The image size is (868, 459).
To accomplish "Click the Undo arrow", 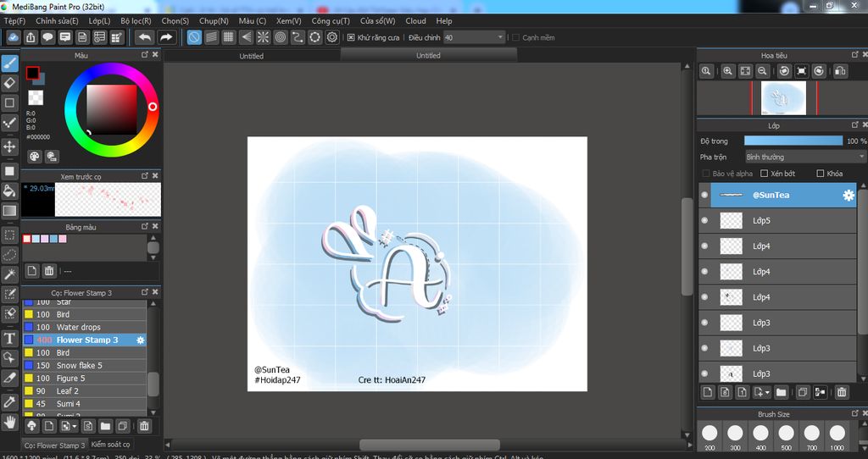I will point(144,37).
